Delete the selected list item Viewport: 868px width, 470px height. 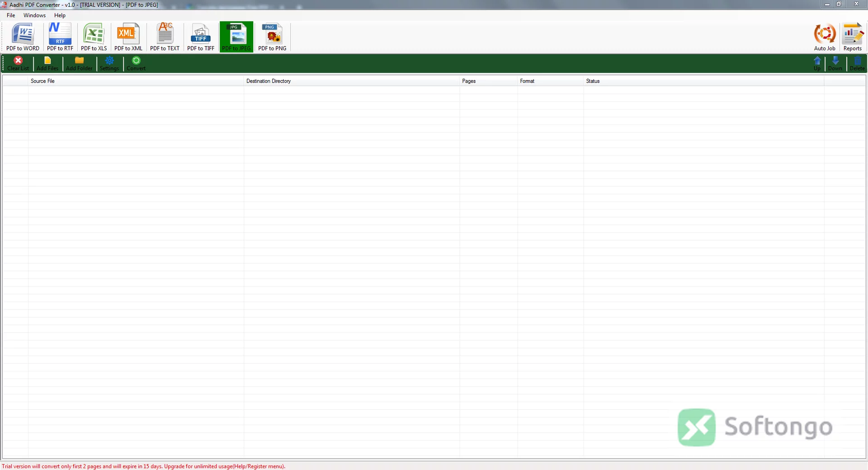(857, 63)
